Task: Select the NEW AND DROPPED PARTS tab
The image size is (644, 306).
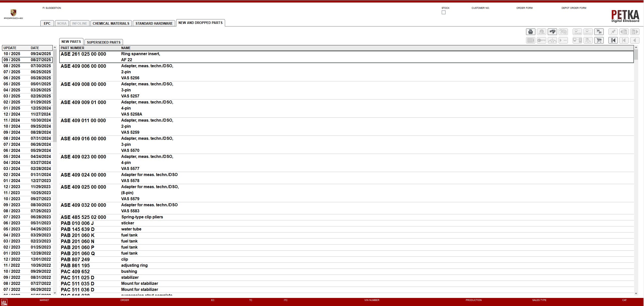Action: [x=200, y=23]
